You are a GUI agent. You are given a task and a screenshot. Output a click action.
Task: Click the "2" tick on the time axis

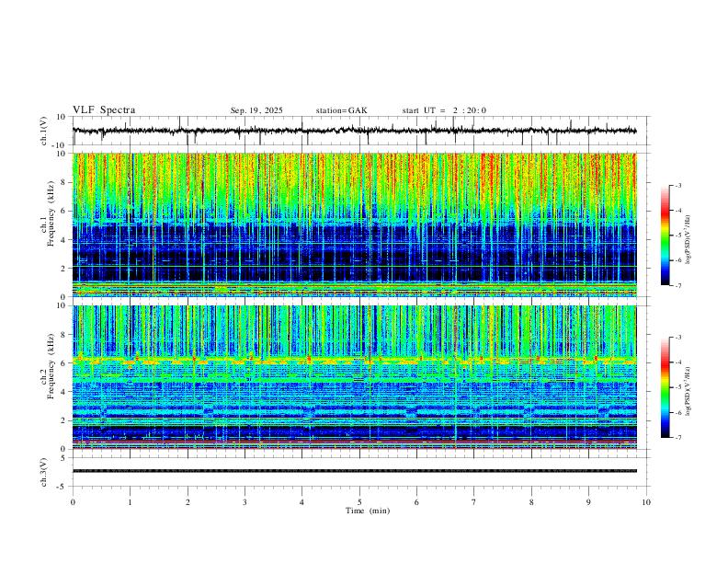[x=188, y=502]
